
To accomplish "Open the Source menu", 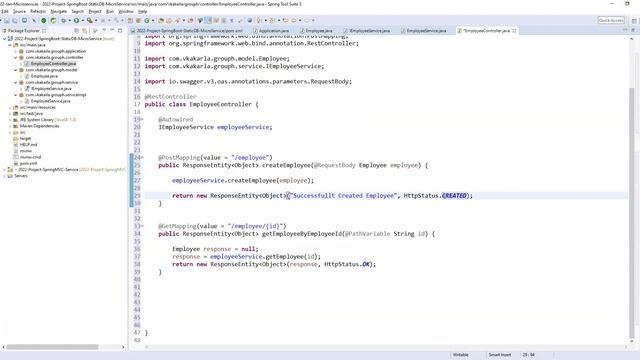I will 19,11.
